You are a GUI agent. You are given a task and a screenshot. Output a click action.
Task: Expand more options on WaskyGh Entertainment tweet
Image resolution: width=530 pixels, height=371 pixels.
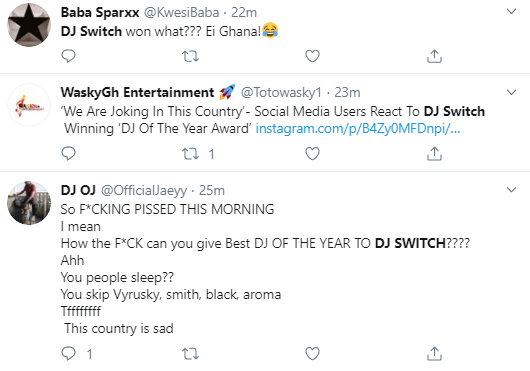[x=512, y=92]
